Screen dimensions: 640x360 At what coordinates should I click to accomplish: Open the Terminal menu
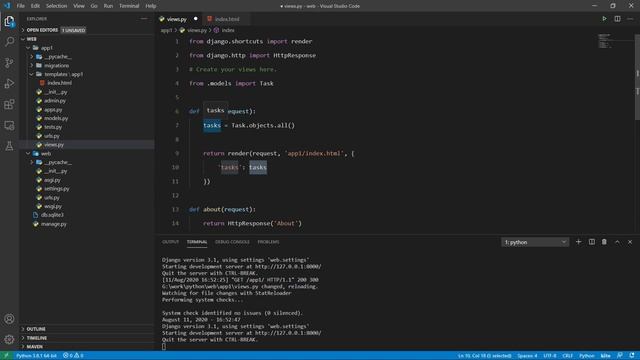pyautogui.click(x=129, y=6)
